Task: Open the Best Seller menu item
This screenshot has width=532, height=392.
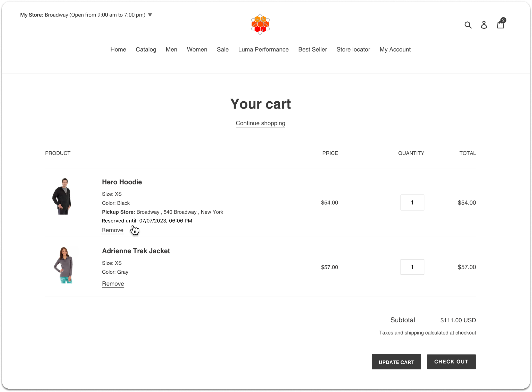Action: tap(312, 50)
